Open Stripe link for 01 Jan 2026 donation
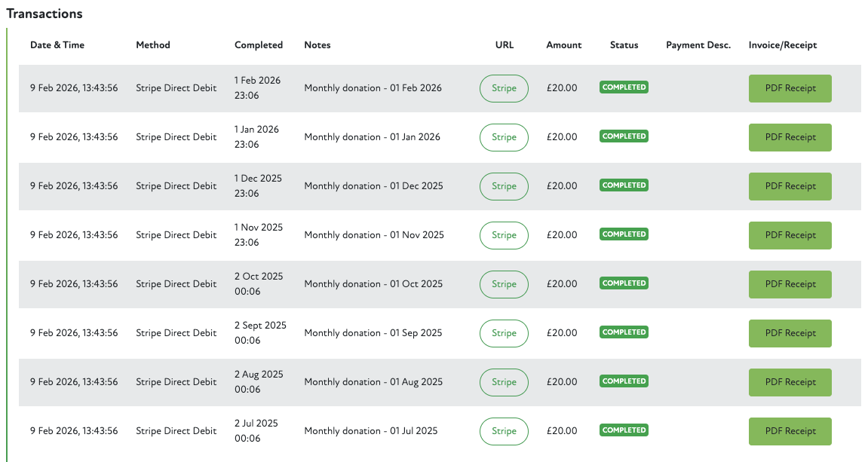 coord(504,137)
